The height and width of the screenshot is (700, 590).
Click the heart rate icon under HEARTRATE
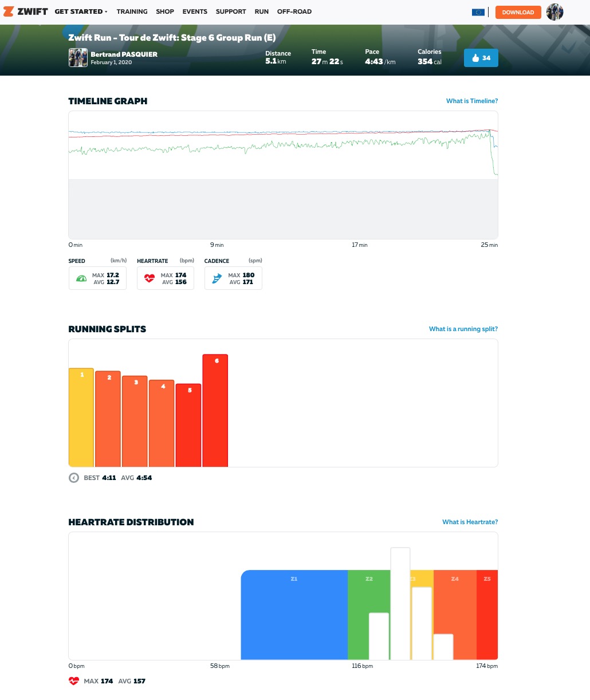pyautogui.click(x=150, y=278)
